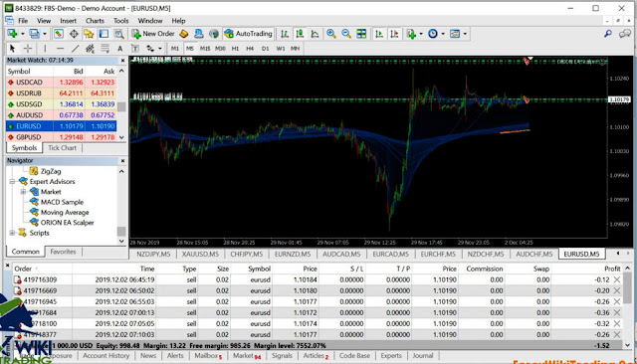Select the trendline drawing tool
The width and height of the screenshot is (637, 364).
pyautogui.click(x=76, y=49)
